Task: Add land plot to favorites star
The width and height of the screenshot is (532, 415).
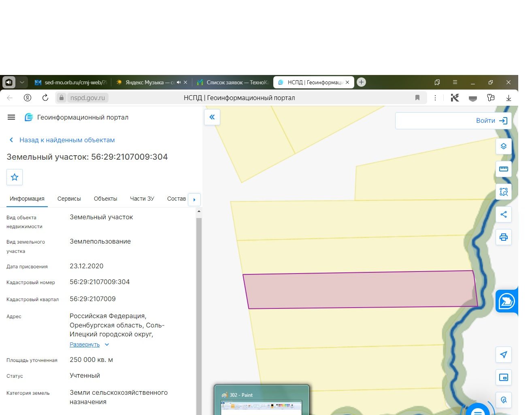Action: click(15, 177)
